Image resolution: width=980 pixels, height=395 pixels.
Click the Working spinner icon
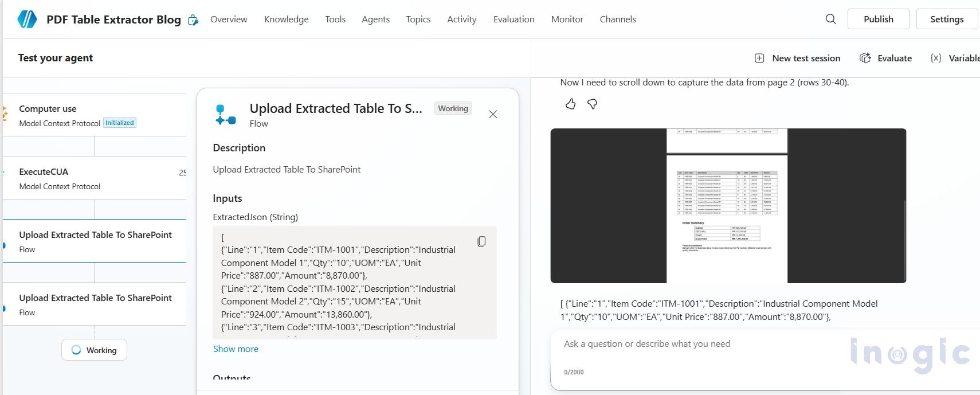pos(76,350)
